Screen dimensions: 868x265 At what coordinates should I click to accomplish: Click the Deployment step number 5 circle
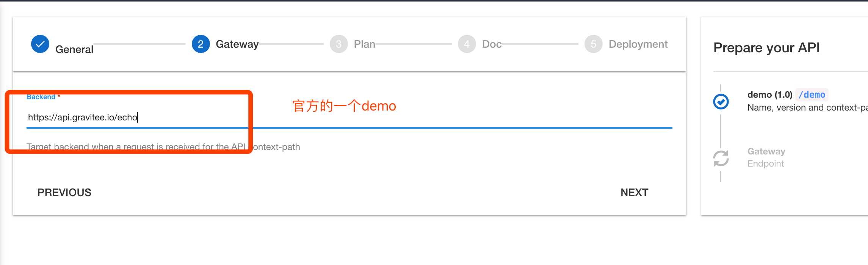click(594, 44)
